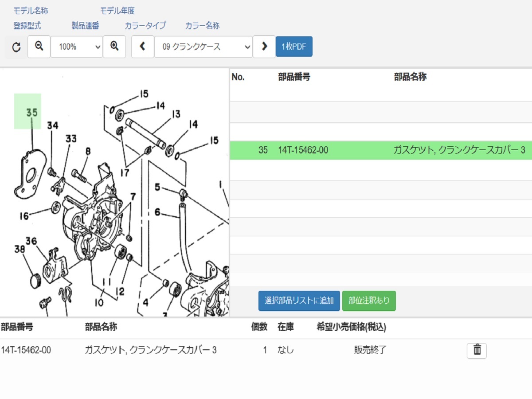The height and width of the screenshot is (399, 532).
Task: Go to the previous diagram page
Action: click(x=142, y=46)
